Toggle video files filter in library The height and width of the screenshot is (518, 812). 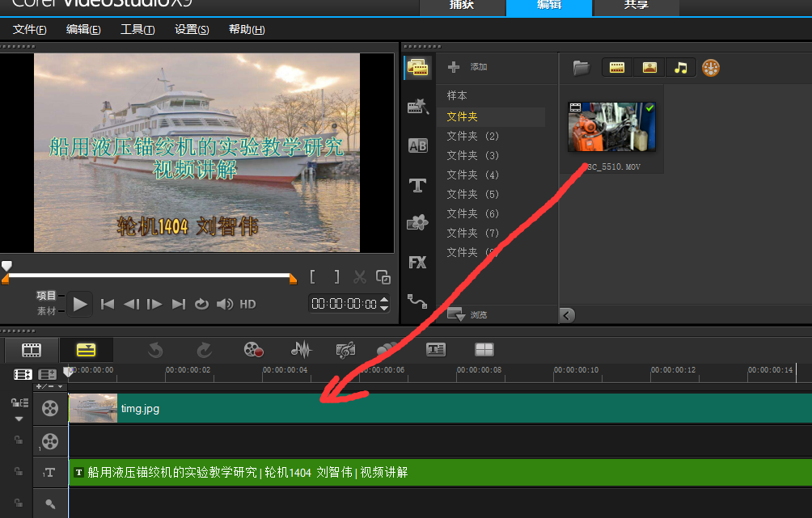point(618,68)
